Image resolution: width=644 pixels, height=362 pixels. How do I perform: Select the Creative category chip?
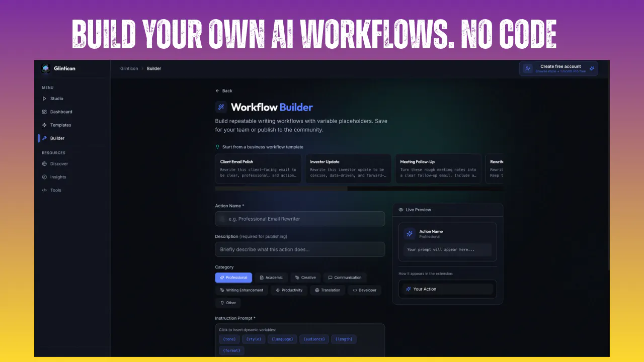(305, 278)
